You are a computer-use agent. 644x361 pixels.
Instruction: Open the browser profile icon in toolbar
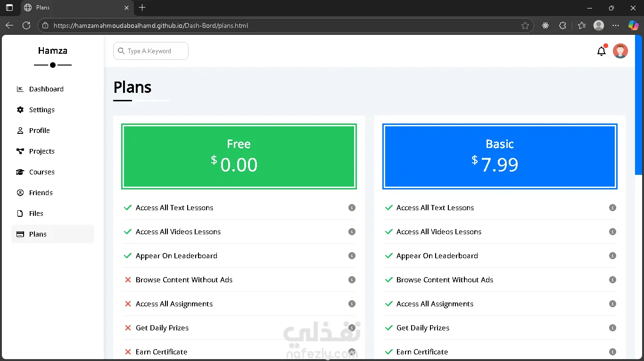[x=599, y=25]
